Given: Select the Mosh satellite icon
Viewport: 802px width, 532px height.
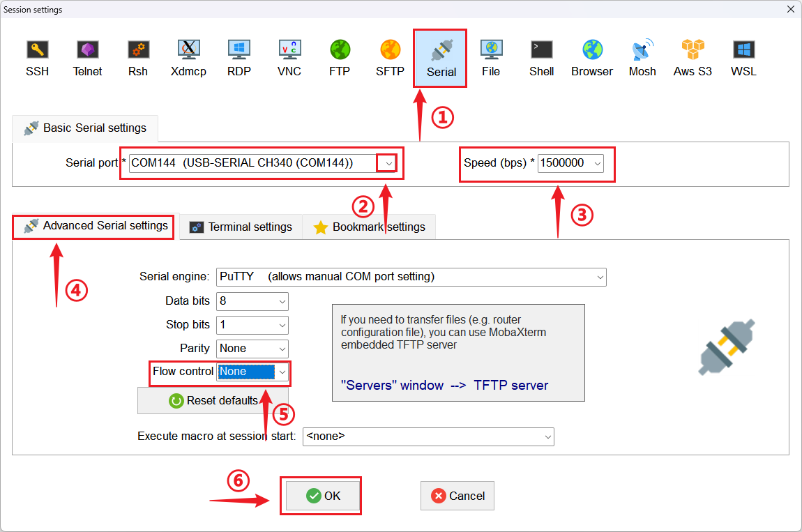Looking at the screenshot, I should (642, 57).
